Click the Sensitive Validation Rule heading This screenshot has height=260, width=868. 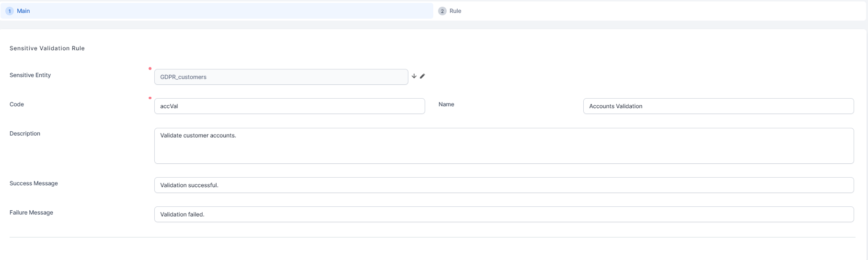(47, 48)
